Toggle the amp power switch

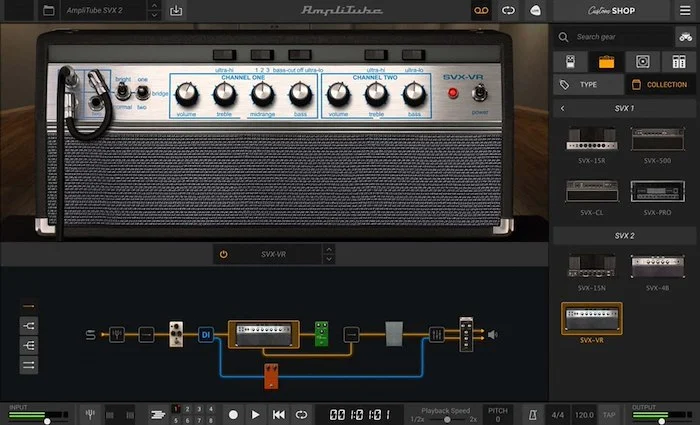[478, 93]
